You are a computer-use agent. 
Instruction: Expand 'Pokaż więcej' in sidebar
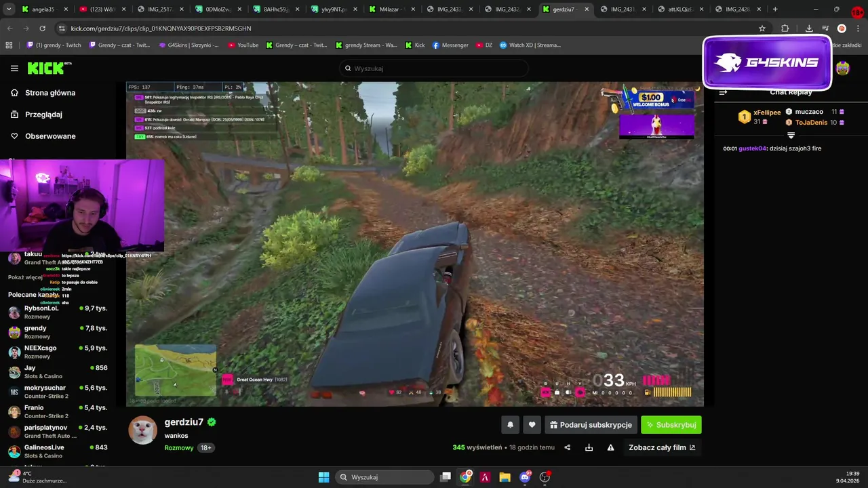(x=25, y=277)
